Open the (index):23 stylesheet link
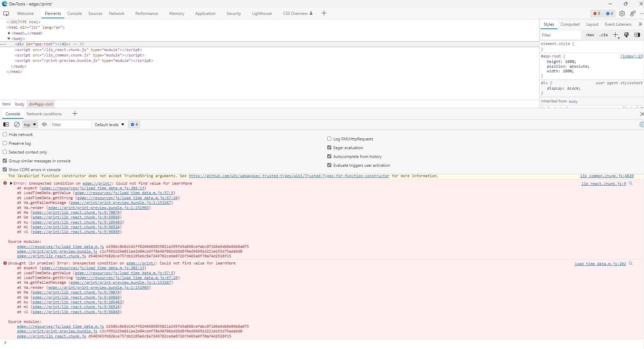 (x=631, y=56)
